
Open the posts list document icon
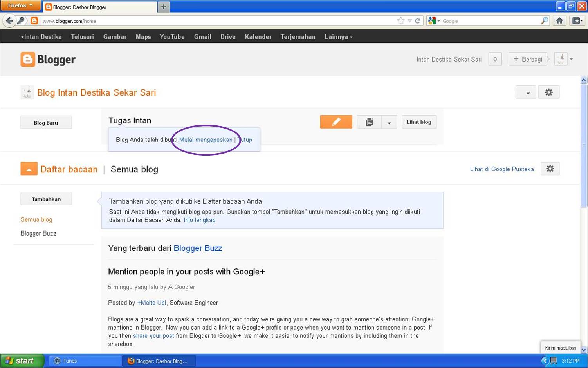coord(369,122)
